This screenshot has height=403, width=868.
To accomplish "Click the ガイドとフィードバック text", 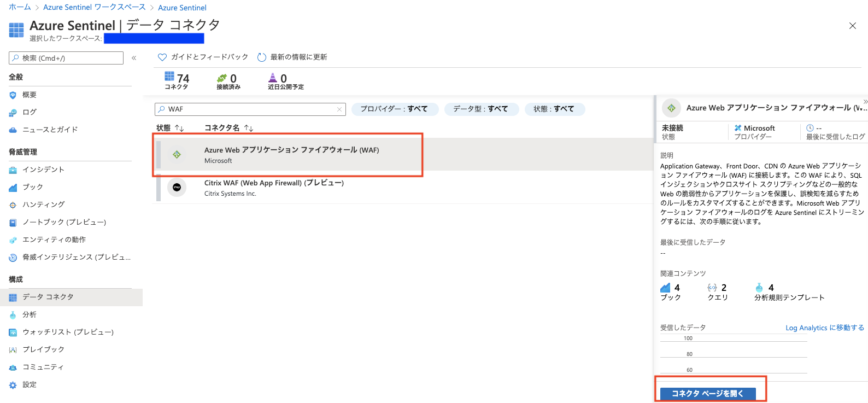I will click(209, 57).
